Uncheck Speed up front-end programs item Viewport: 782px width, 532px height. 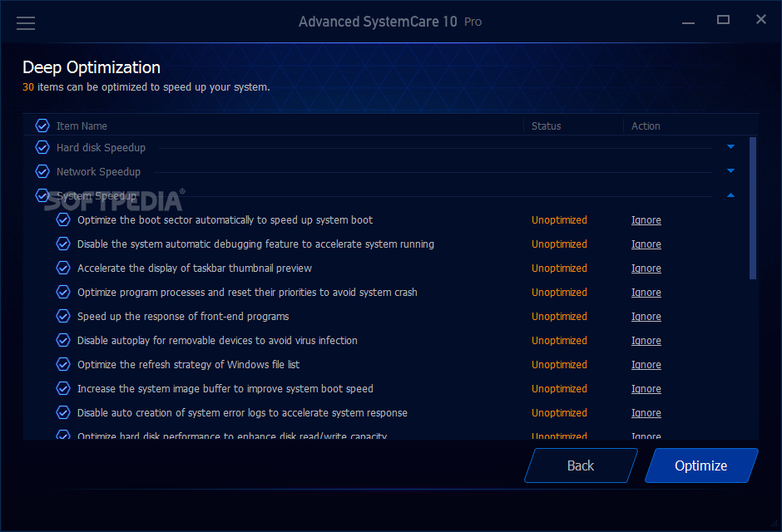(63, 317)
